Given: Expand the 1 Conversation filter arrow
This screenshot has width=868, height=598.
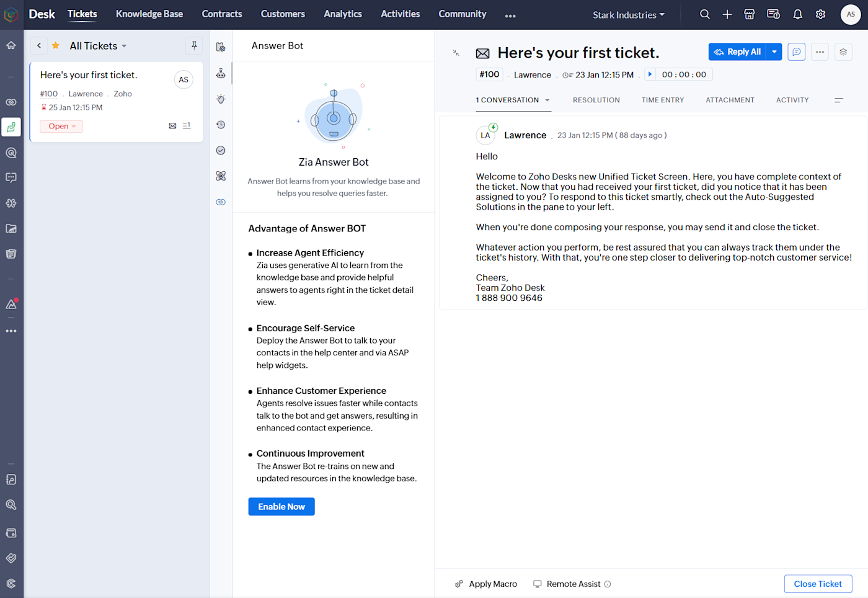Looking at the screenshot, I should coord(547,100).
